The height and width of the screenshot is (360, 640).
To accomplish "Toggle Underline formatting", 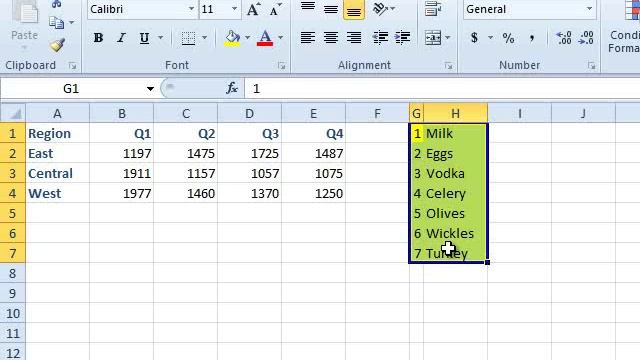I will (144, 38).
